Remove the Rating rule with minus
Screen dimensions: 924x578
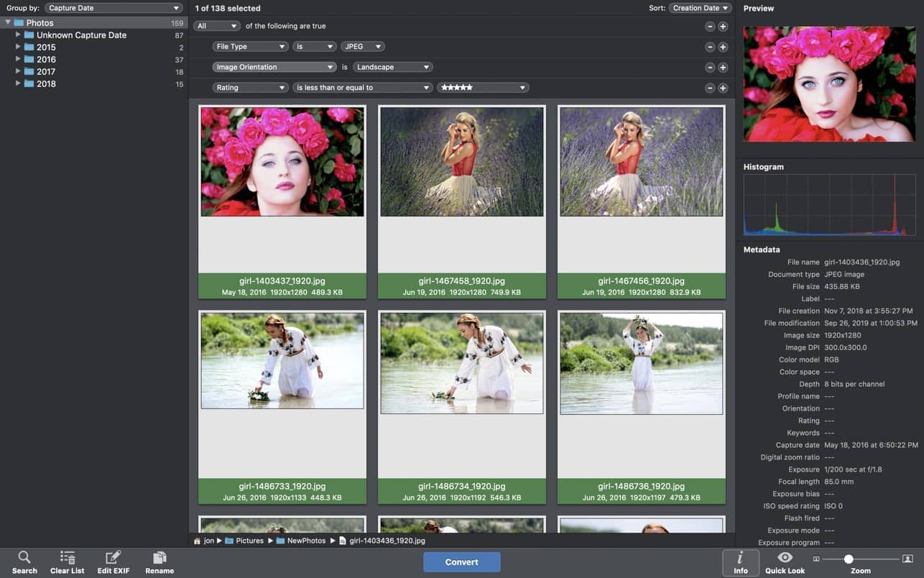(710, 88)
